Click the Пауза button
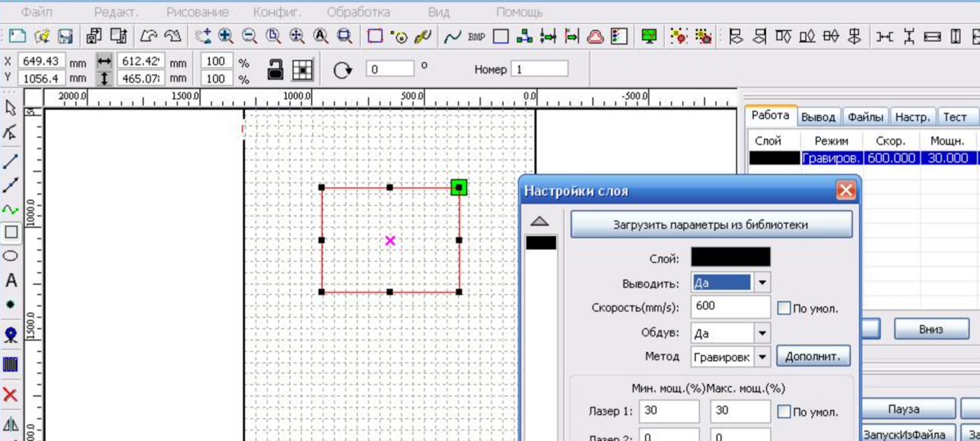 click(x=904, y=409)
